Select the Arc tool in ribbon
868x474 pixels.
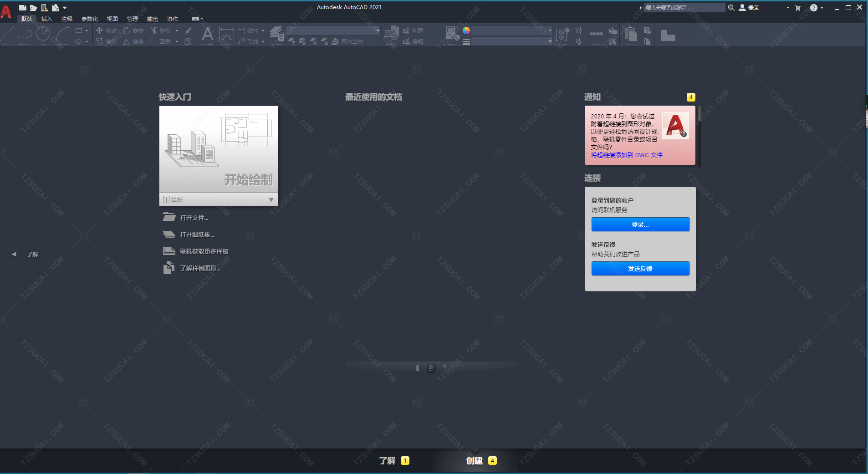[63, 35]
